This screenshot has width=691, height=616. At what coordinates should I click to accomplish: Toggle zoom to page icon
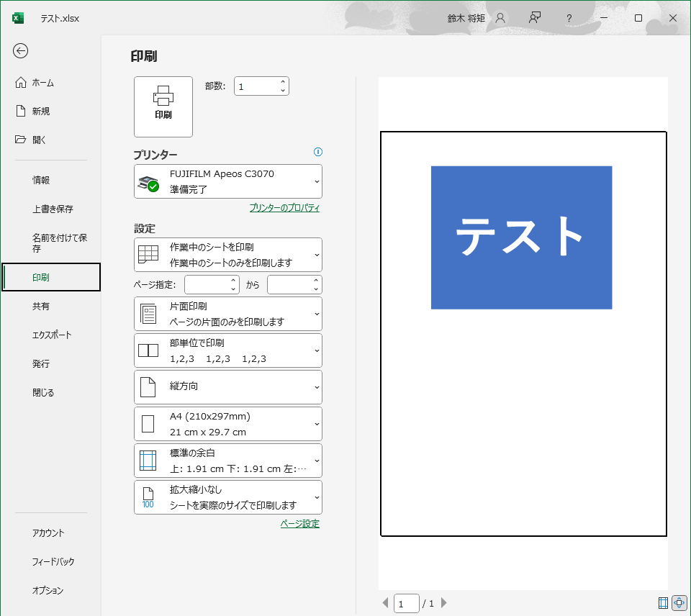coord(679,603)
